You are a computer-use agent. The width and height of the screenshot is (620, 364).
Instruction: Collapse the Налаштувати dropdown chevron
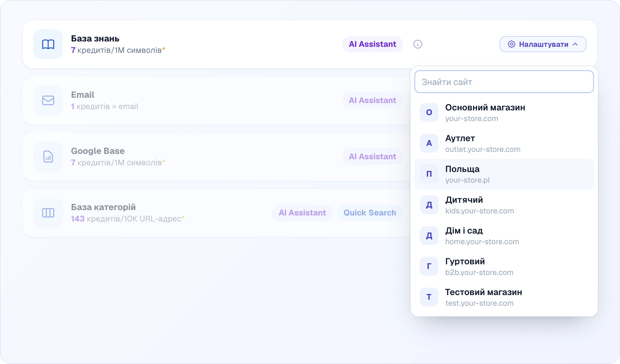click(x=575, y=44)
